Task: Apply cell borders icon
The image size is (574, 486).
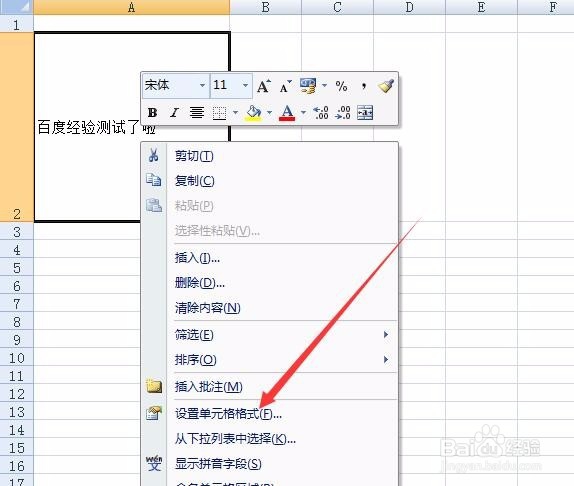Action: pyautogui.click(x=219, y=113)
